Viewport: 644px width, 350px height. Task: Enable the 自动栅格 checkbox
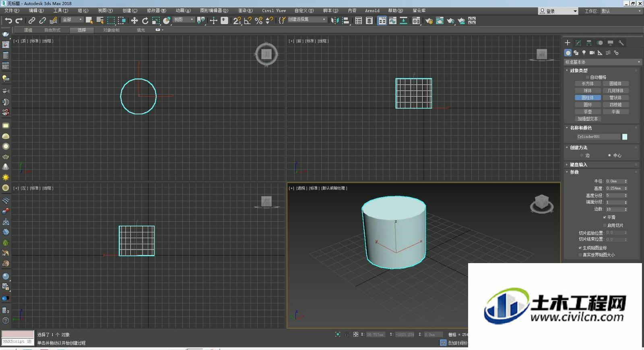point(588,77)
